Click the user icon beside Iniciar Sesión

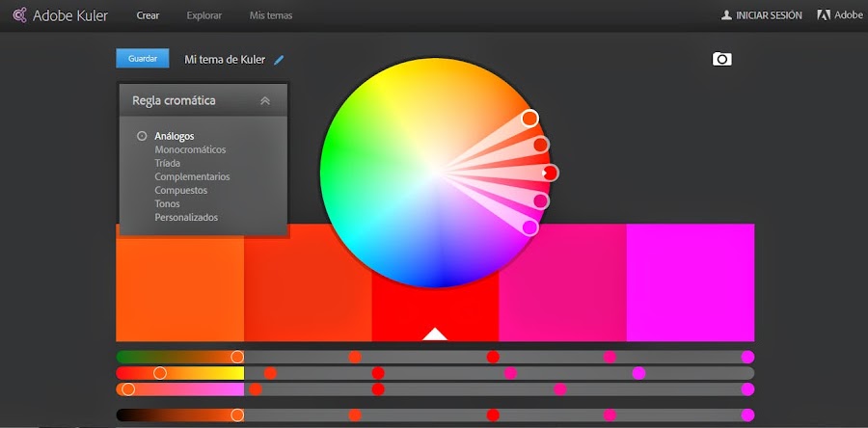(726, 15)
